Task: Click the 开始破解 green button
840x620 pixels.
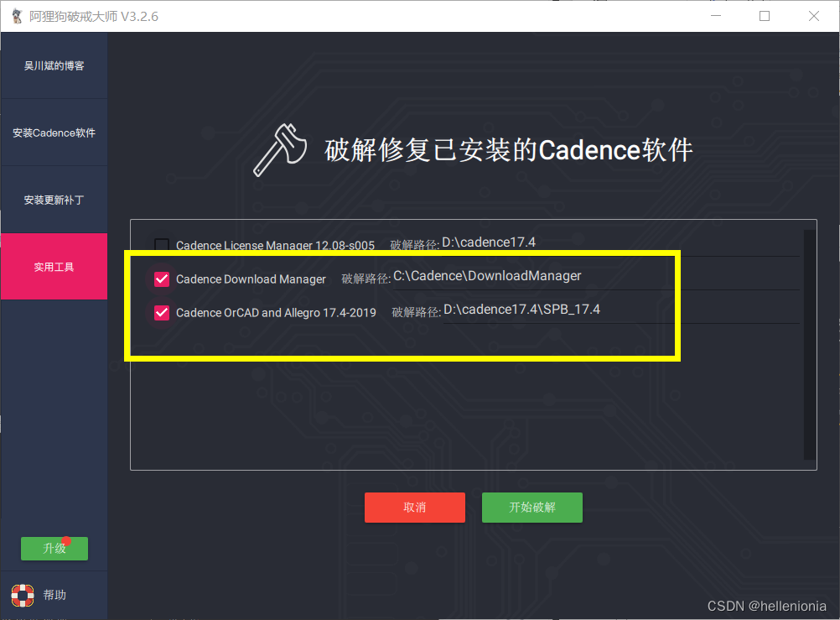Action: pos(531,508)
